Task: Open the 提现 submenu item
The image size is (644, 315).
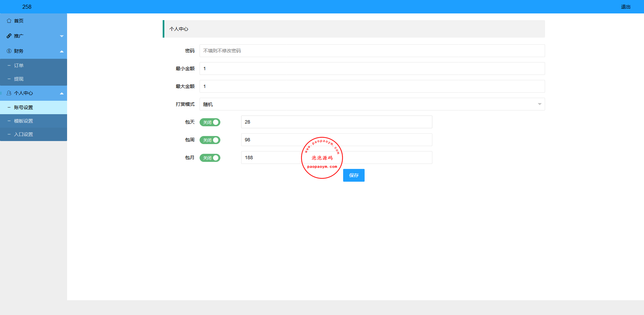Action: pyautogui.click(x=19, y=79)
